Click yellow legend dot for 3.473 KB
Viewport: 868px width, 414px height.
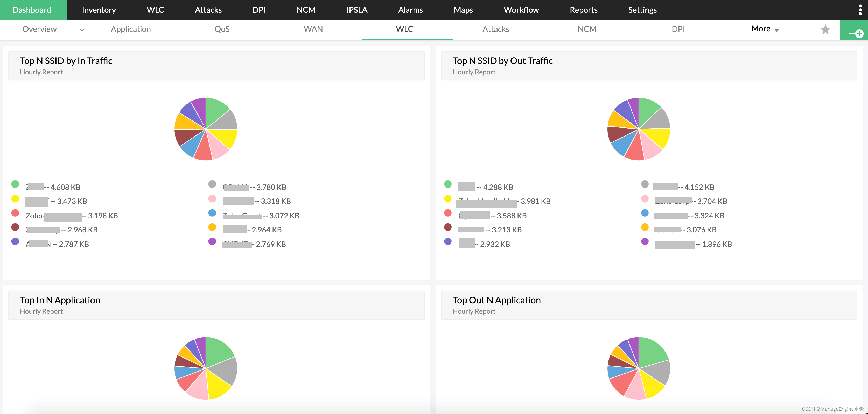tap(15, 199)
